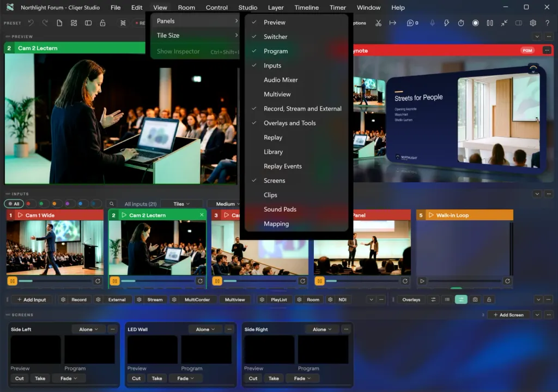Image resolution: width=558 pixels, height=392 pixels.
Task: Open the Timeline menu
Action: pyautogui.click(x=306, y=8)
